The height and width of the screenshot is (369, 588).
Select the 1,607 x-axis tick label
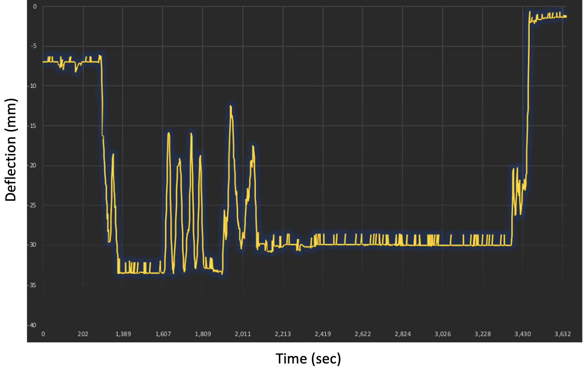coord(163,334)
